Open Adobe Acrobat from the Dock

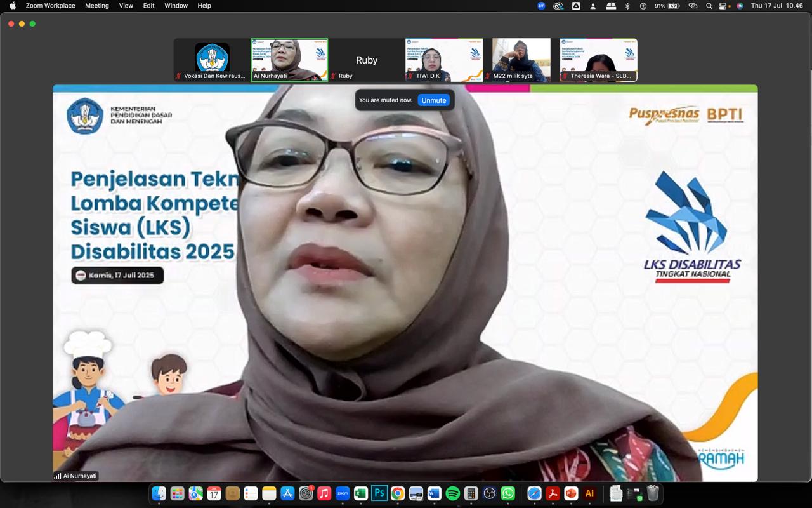click(x=553, y=493)
